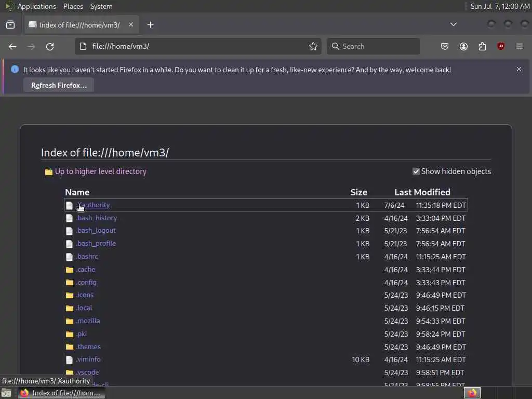Screen dimensions: 532x399
Task: Click the Index of file:///home/vm3/ heading
Action: coord(105,153)
